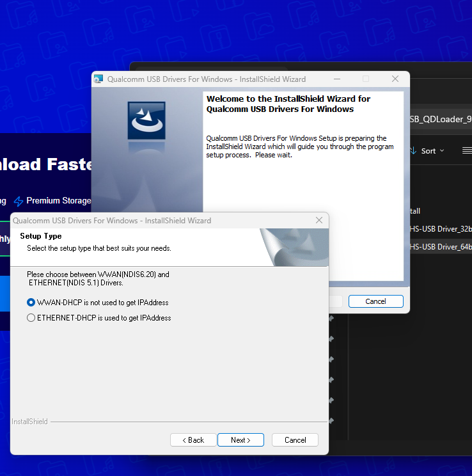The image size is (472, 476).
Task: Open Sort dropdown in File Explorer
Action: pos(427,151)
